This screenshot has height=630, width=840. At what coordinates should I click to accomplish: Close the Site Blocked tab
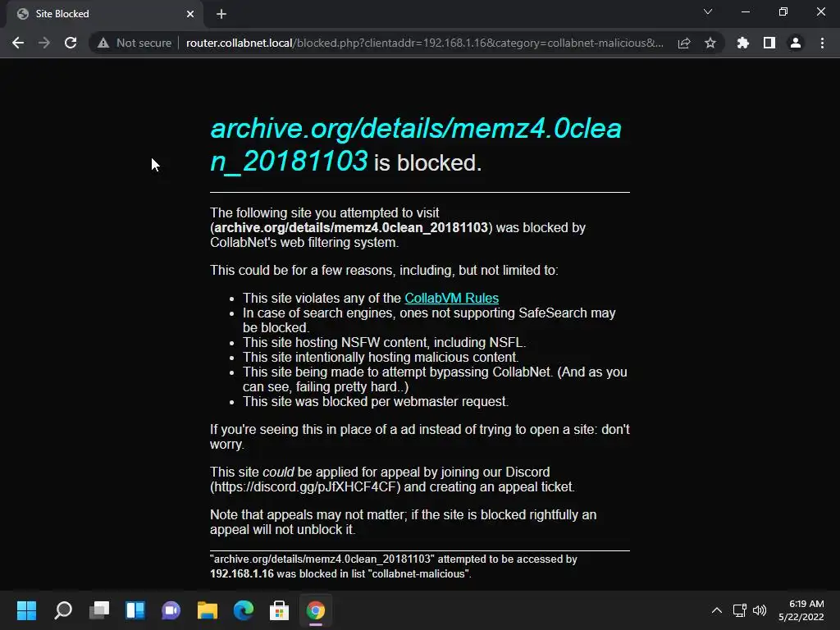point(190,14)
